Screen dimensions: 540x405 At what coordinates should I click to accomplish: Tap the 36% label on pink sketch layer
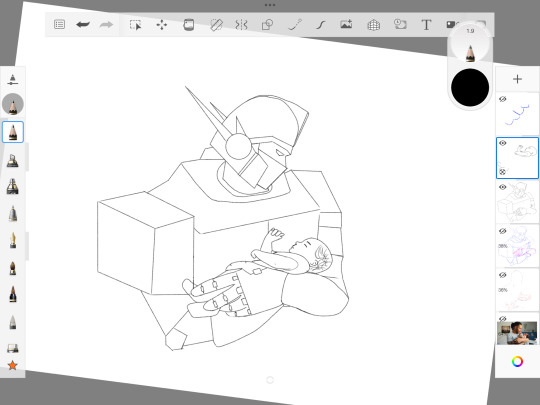click(x=503, y=290)
